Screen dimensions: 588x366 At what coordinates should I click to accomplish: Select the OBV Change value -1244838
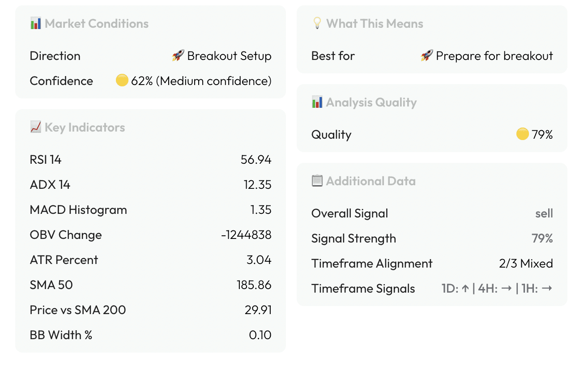246,235
